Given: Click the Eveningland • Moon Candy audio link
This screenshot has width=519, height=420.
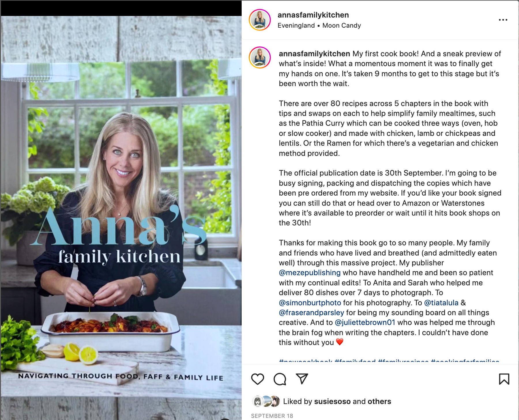Looking at the screenshot, I should tap(319, 25).
